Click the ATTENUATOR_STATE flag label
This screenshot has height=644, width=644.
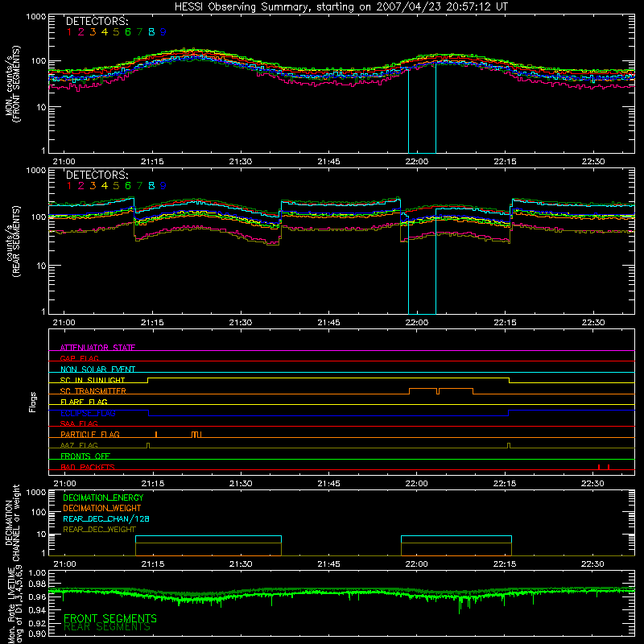[x=97, y=348]
